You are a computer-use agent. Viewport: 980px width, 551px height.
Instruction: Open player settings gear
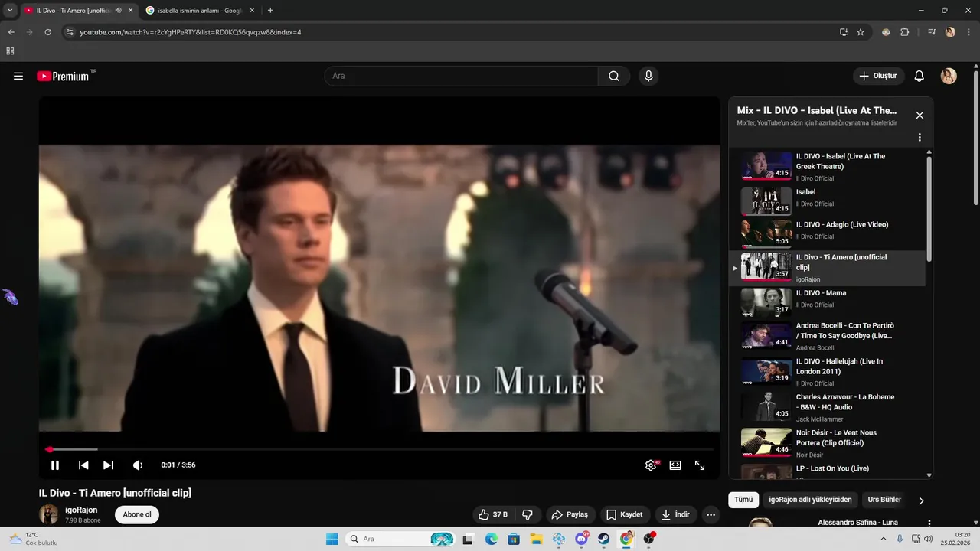[x=651, y=465]
